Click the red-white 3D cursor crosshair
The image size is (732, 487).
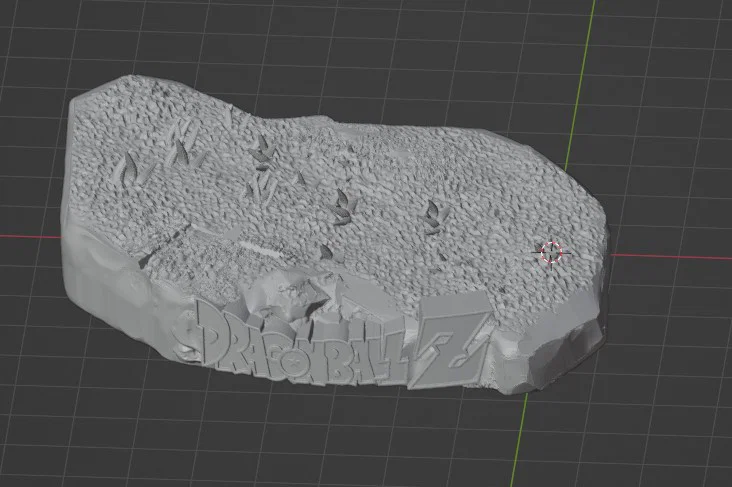point(551,252)
